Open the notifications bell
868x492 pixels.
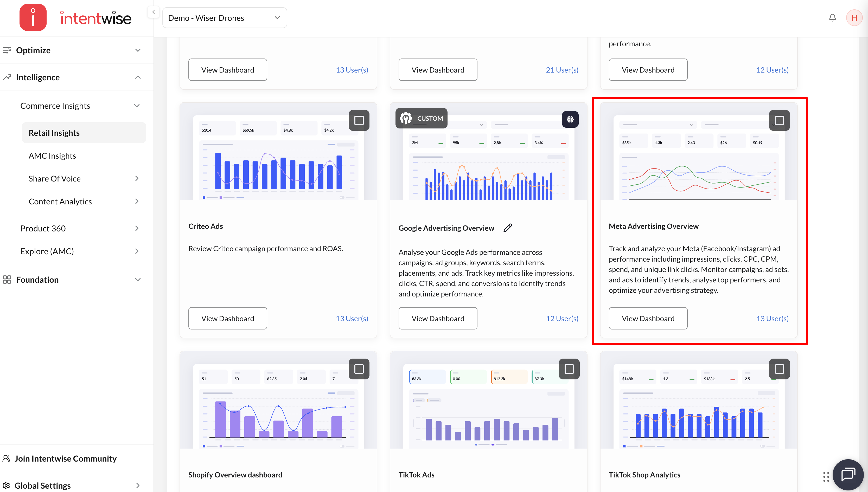click(833, 18)
